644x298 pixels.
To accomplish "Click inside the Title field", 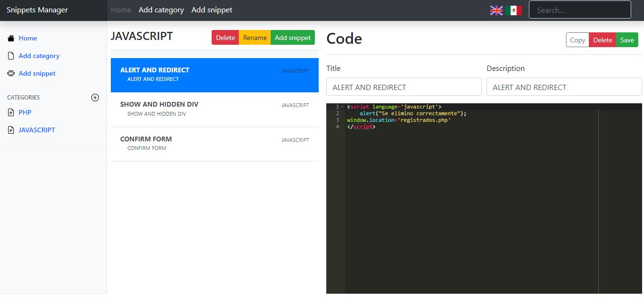I will pyautogui.click(x=403, y=87).
